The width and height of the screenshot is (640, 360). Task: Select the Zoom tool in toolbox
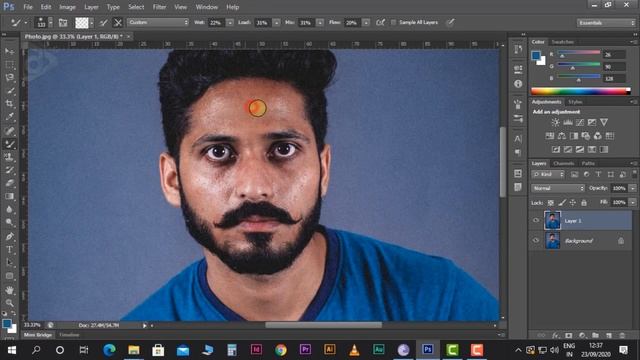pyautogui.click(x=9, y=303)
